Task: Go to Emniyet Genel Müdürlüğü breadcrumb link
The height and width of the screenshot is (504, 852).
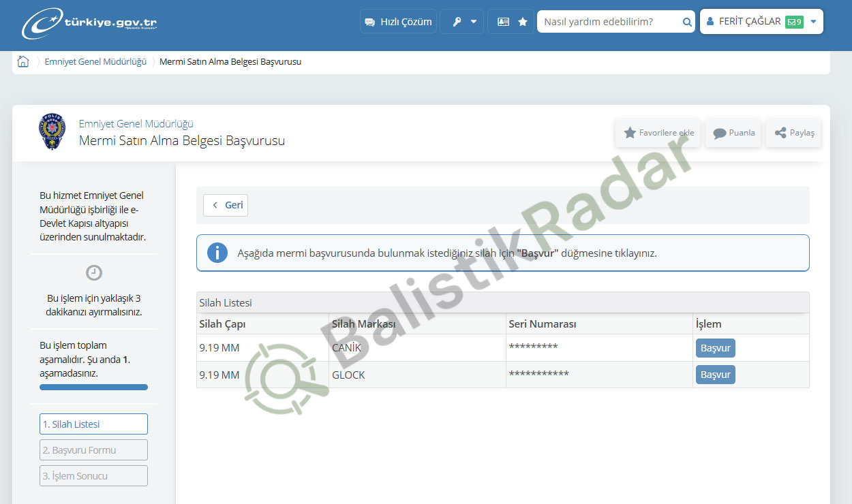Action: (x=95, y=62)
